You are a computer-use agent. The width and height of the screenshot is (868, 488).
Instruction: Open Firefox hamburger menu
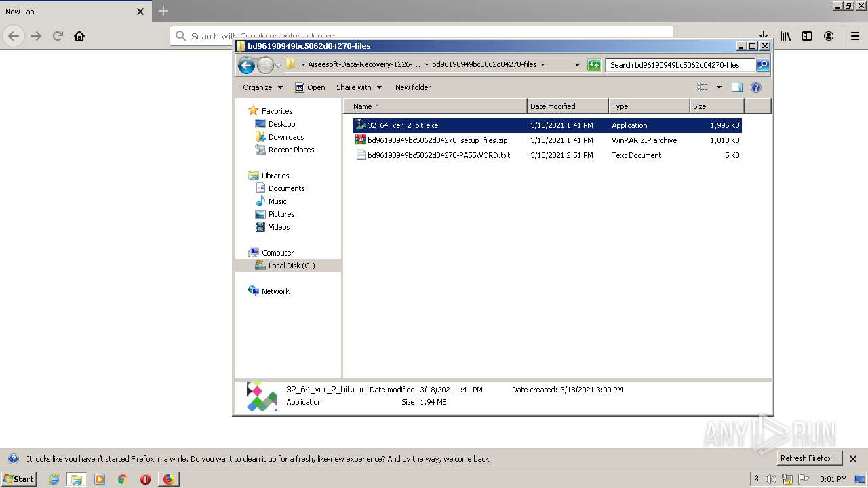point(855,36)
